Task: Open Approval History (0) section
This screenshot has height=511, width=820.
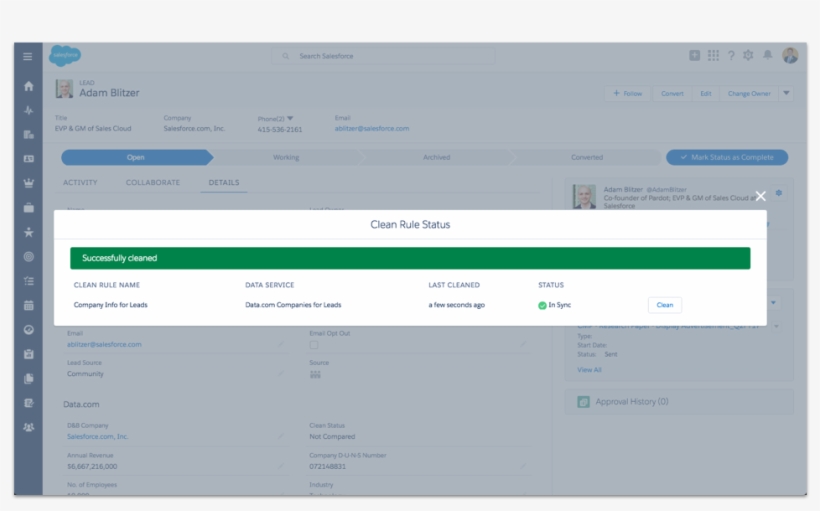Action: tap(632, 402)
